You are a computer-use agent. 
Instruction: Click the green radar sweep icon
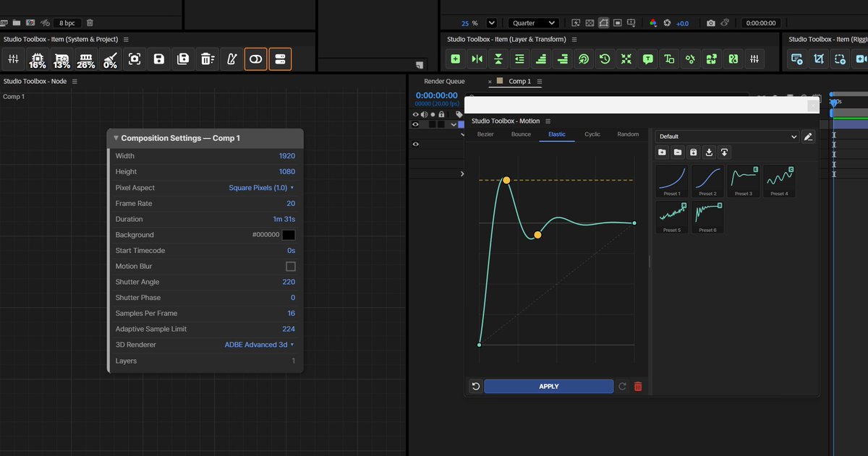(584, 59)
